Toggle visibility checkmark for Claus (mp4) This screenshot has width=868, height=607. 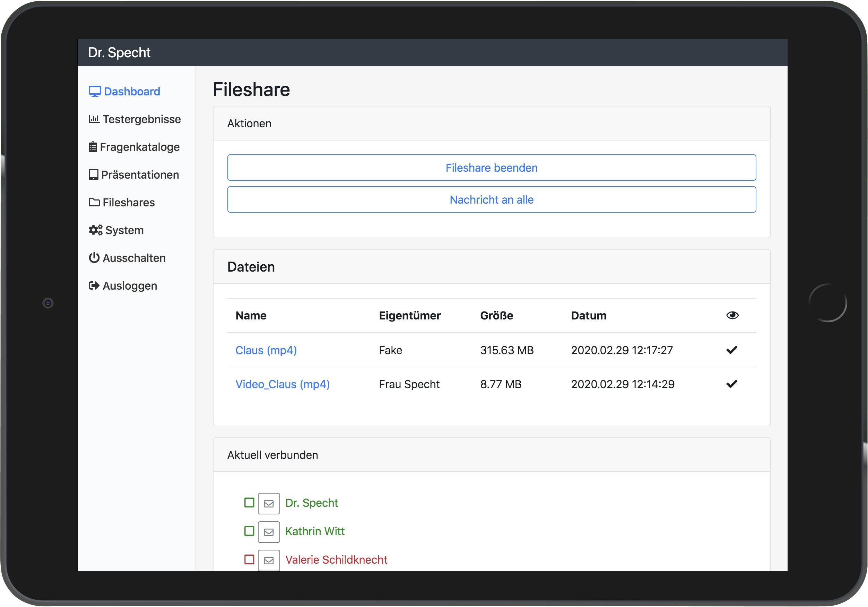732,350
